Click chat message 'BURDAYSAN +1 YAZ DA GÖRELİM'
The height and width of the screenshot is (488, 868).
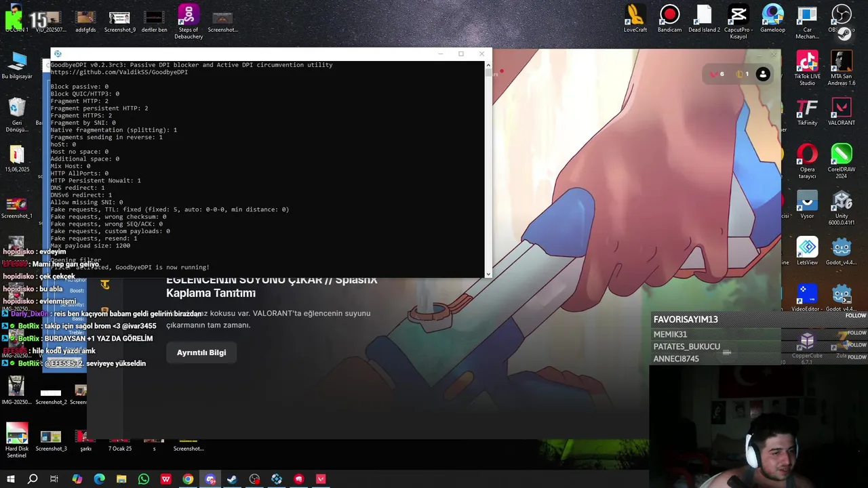[x=98, y=338]
